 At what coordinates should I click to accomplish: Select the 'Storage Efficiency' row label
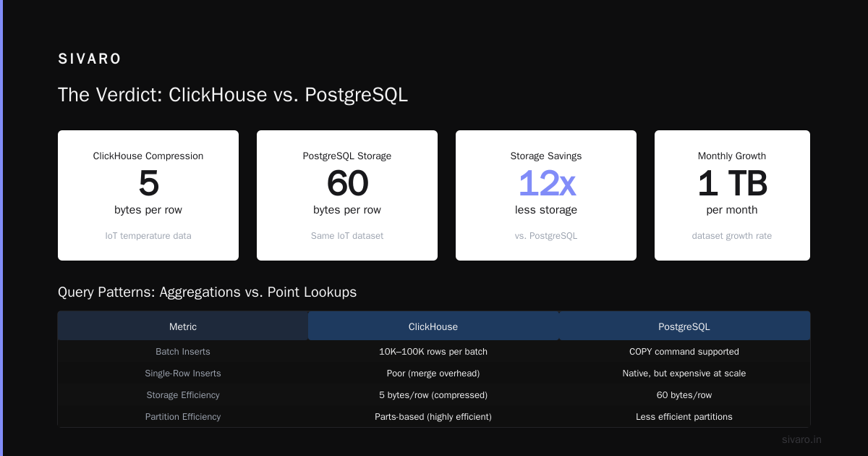[x=183, y=395]
